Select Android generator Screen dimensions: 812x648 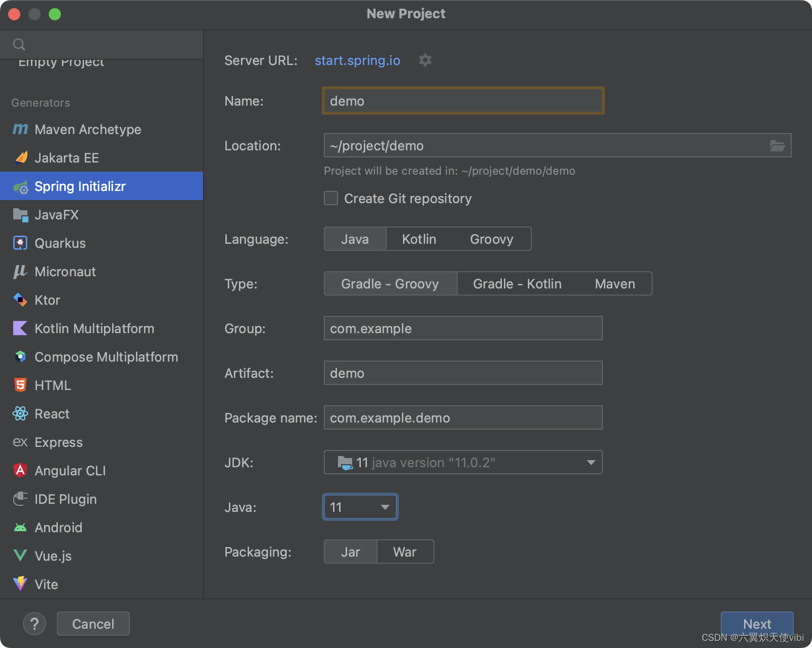[x=101, y=528]
